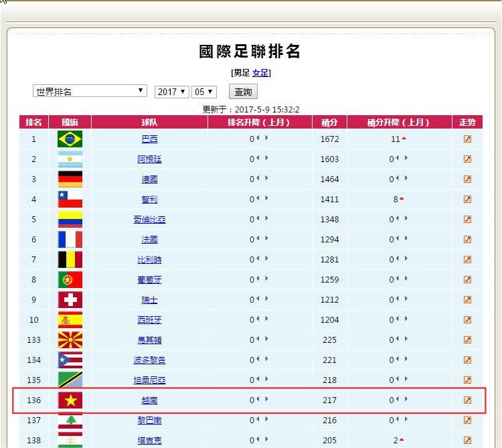Viewport: 502px width, 448px height.
Task: Click the Switzerland flag in rank 9
Action: (x=70, y=300)
